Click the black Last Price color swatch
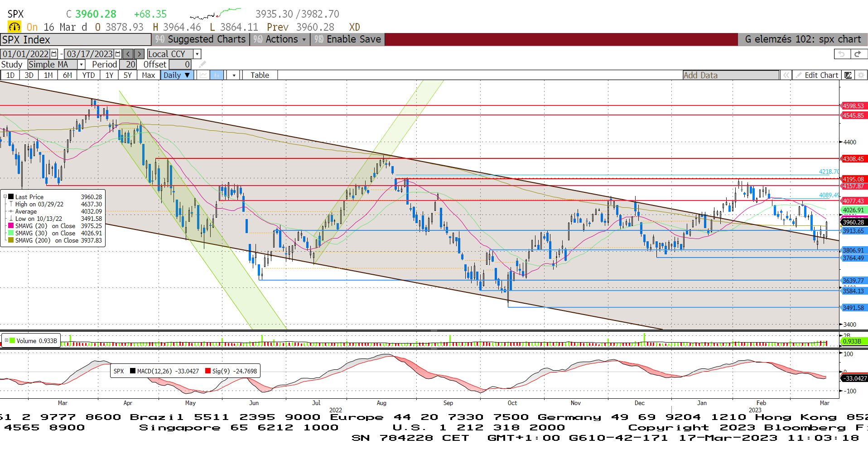Image resolution: width=868 pixels, height=463 pixels. [x=11, y=196]
